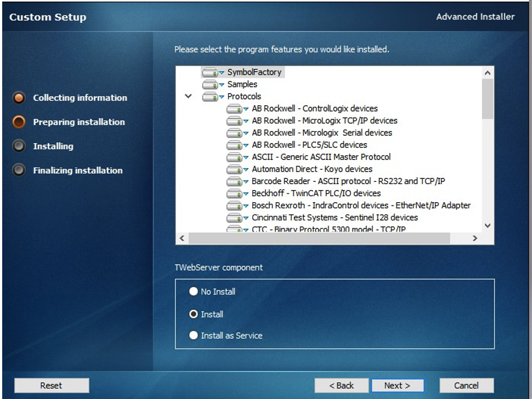
Task: Click the Barcode Reader feature drive icon
Action: pos(235,181)
